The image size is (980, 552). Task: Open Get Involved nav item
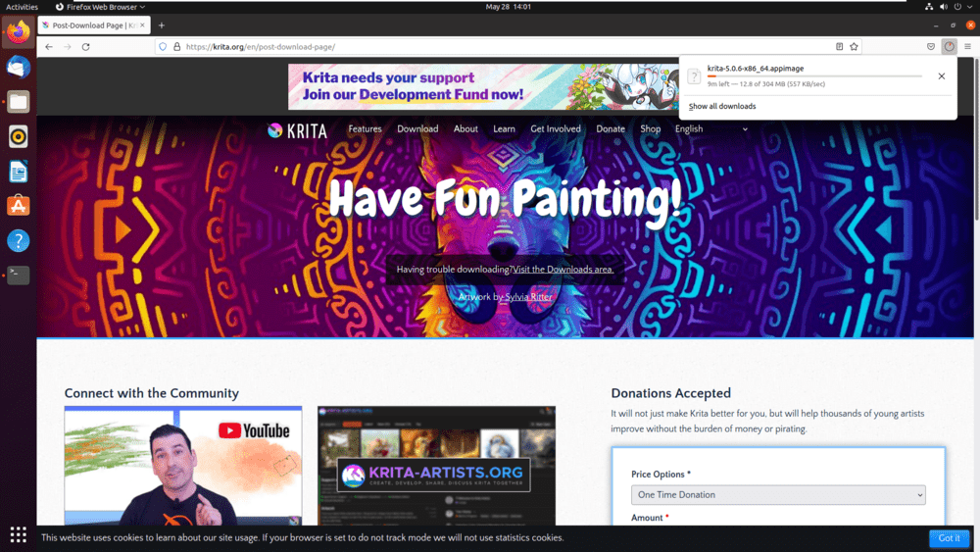tap(556, 128)
